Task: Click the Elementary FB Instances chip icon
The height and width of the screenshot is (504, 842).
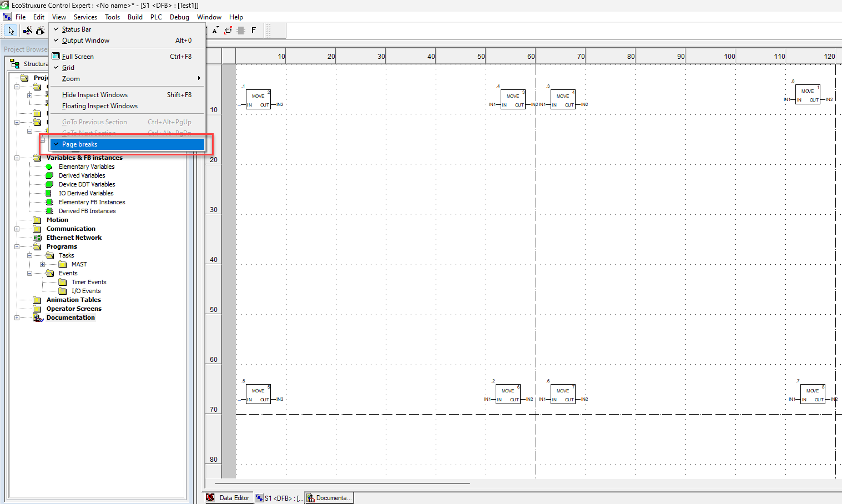Action: pyautogui.click(x=49, y=202)
